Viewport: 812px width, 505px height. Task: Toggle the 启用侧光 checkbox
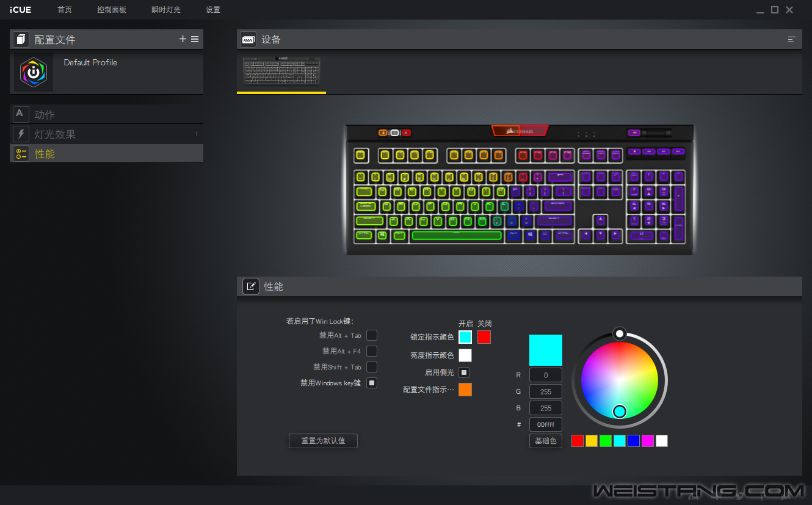pos(464,372)
